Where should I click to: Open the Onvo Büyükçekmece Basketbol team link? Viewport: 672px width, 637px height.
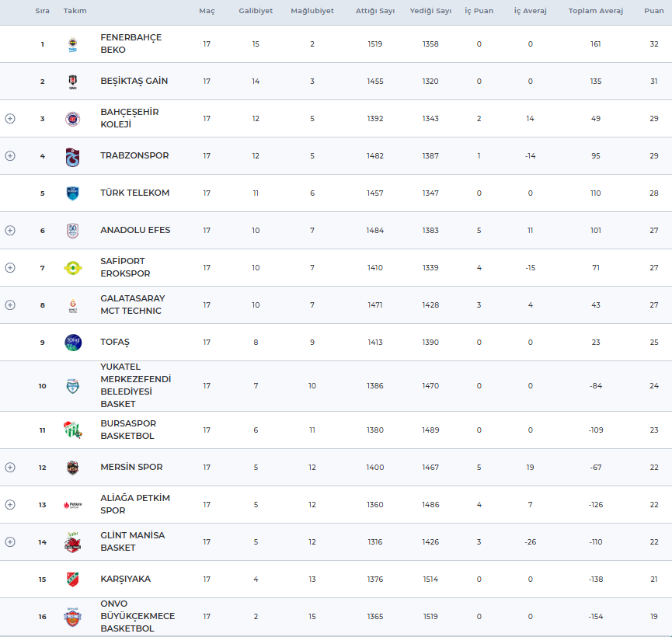(138, 616)
